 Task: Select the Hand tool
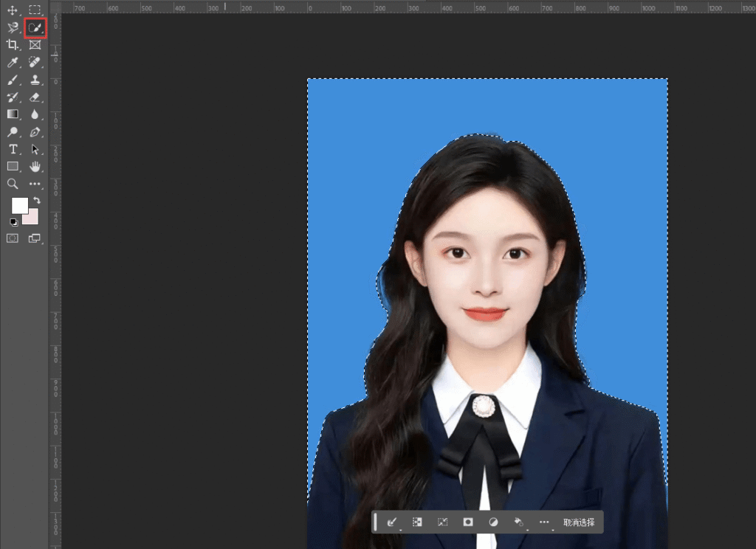click(x=35, y=166)
